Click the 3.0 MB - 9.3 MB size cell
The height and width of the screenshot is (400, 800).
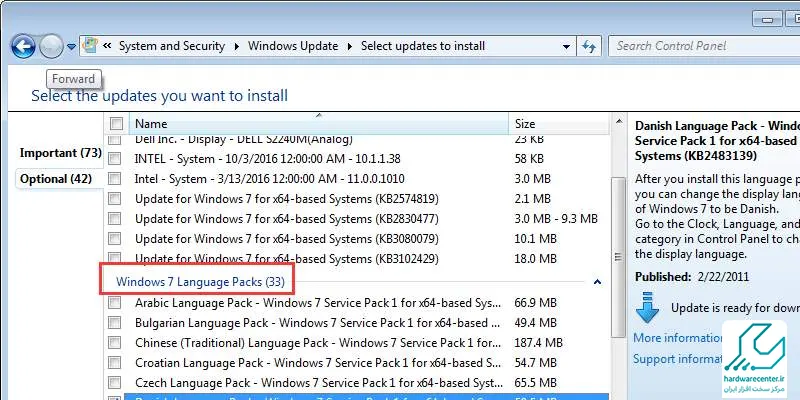point(556,219)
